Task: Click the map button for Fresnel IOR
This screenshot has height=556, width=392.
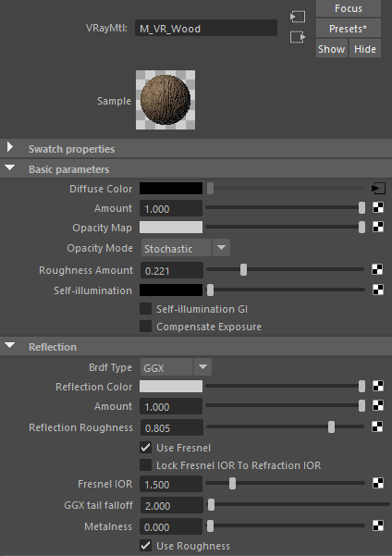Action: click(378, 483)
